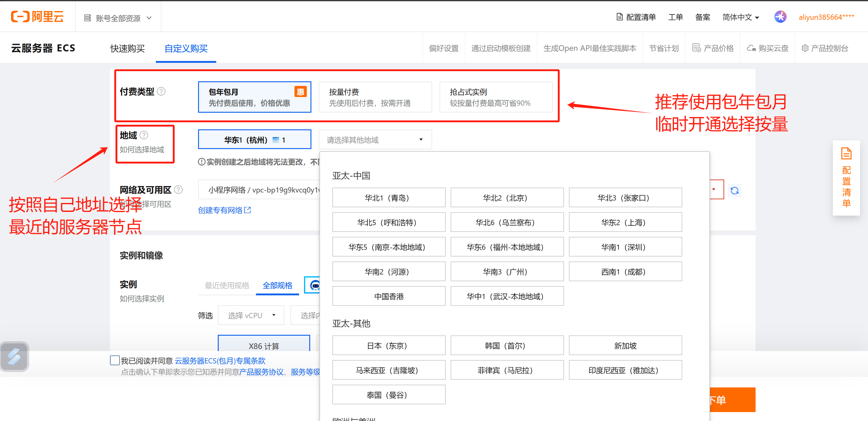This screenshot has height=421, width=868.
Task: Click help icon next to 网络及可用区
Action: coord(179,190)
